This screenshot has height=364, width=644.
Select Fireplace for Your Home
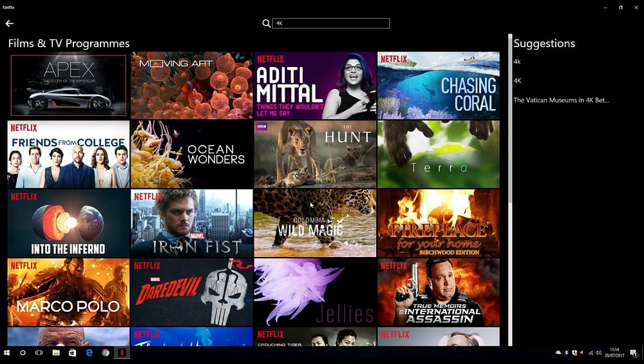click(439, 223)
